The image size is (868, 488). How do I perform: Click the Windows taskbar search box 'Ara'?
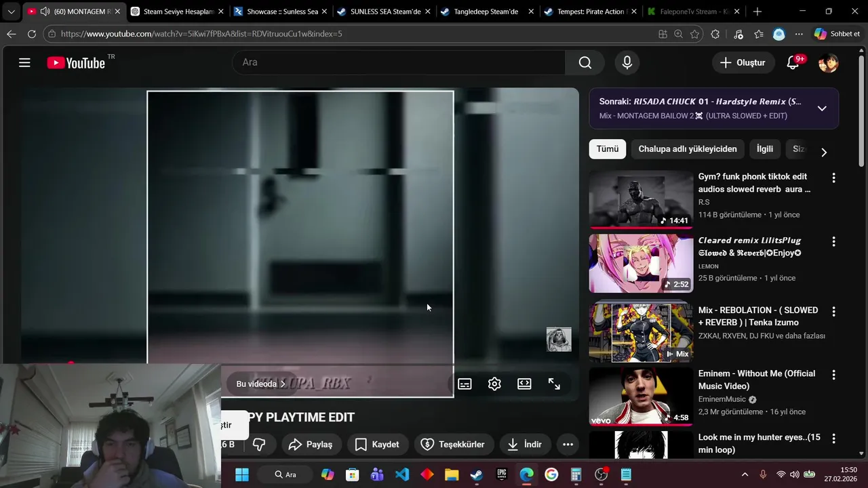(285, 474)
